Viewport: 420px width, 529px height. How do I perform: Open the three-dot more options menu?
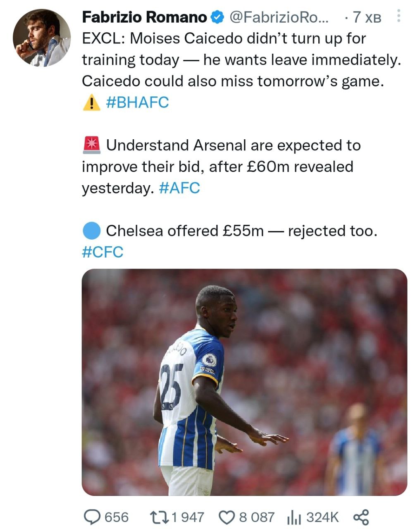[399, 16]
